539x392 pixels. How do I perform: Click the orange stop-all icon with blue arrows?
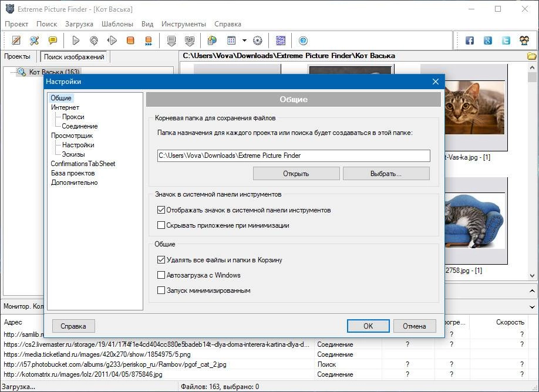149,40
